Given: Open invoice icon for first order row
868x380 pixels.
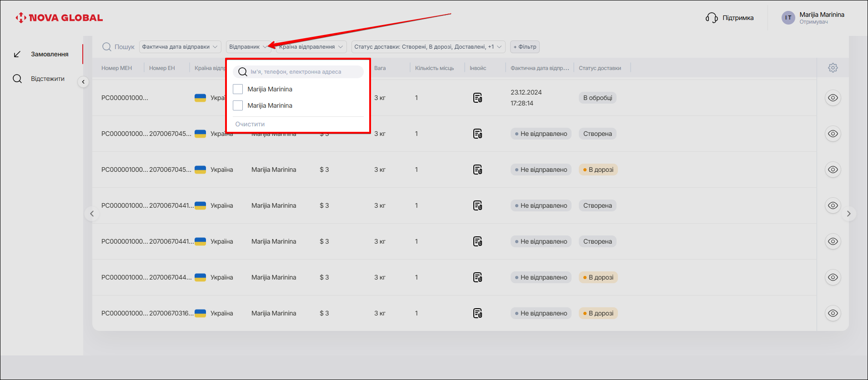Looking at the screenshot, I should click(x=477, y=98).
